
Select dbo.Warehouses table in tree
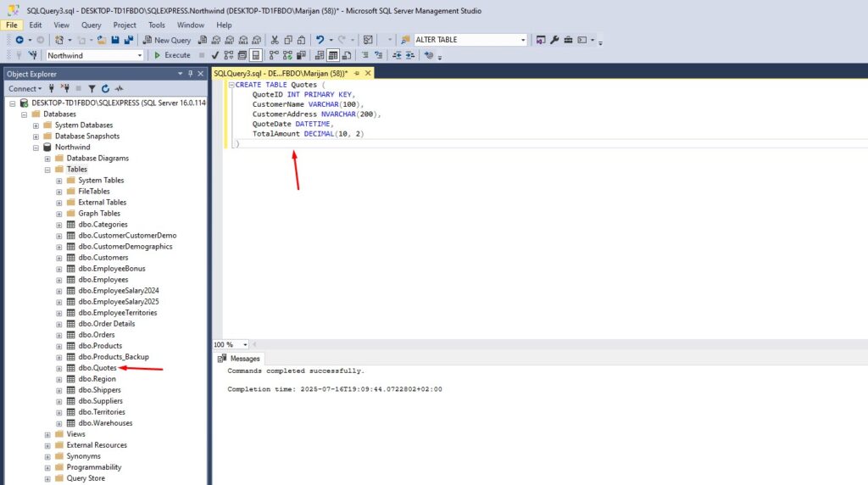pyautogui.click(x=105, y=423)
